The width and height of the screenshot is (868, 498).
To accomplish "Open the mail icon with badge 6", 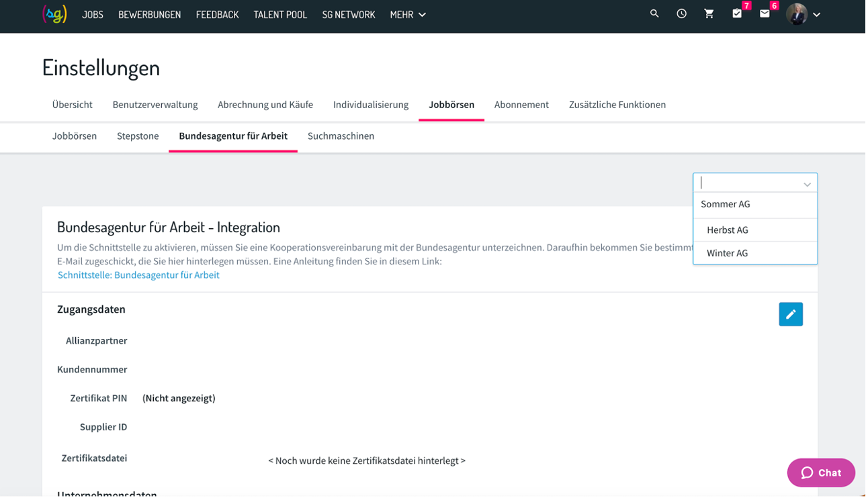I will tap(765, 13).
